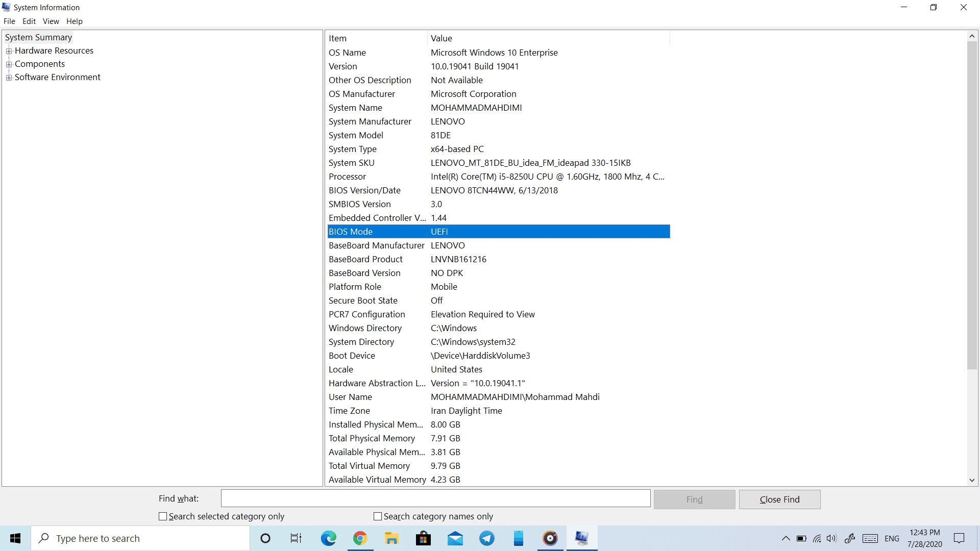Open the File menu
The image size is (980, 551).
pyautogui.click(x=9, y=21)
